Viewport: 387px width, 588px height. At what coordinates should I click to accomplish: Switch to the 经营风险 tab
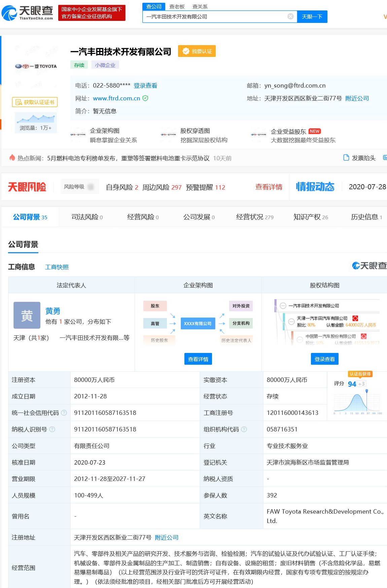click(143, 217)
